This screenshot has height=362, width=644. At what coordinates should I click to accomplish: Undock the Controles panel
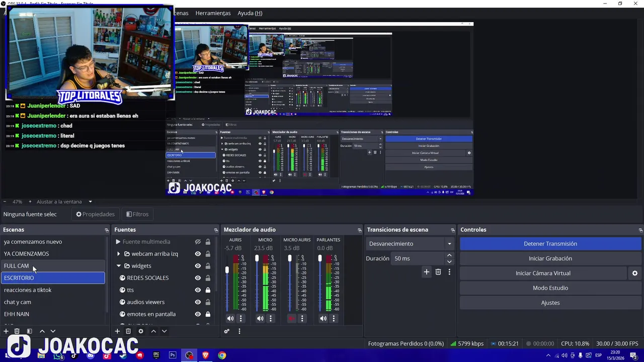[640, 230]
